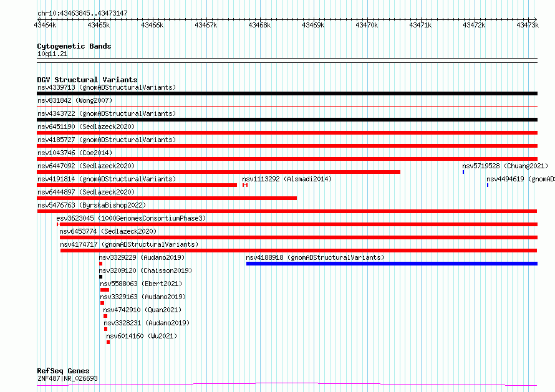Click the chr10:43463845..43473147 coordinate text
Screen dimensions: 555x392
point(82,13)
